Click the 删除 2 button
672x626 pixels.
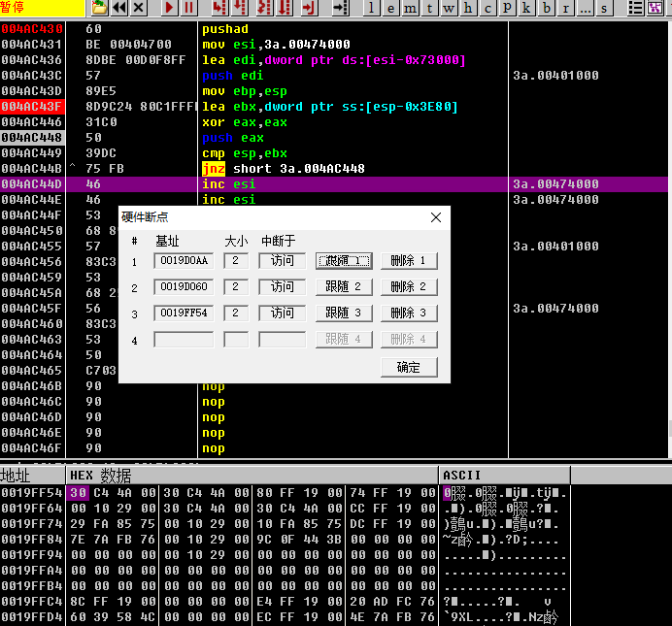point(409,287)
